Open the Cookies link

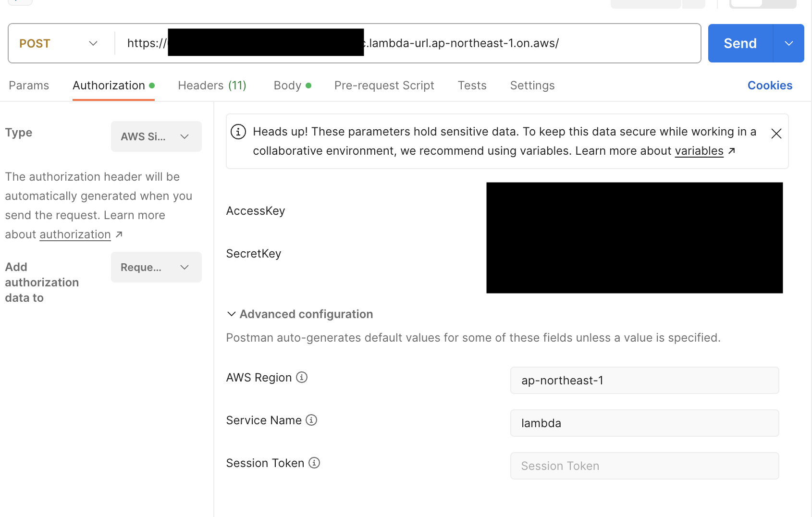770,86
